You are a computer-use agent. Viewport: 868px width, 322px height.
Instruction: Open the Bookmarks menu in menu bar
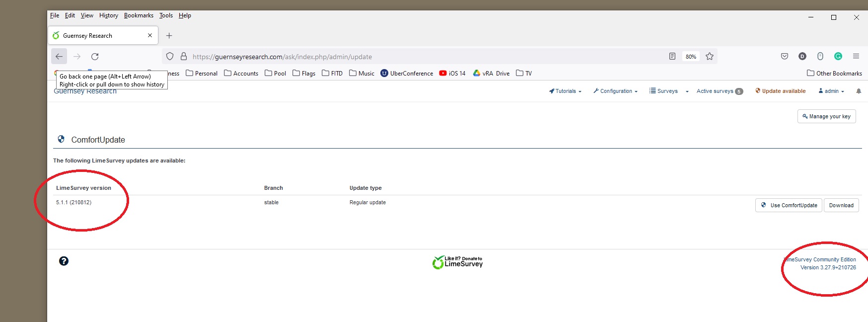point(139,15)
